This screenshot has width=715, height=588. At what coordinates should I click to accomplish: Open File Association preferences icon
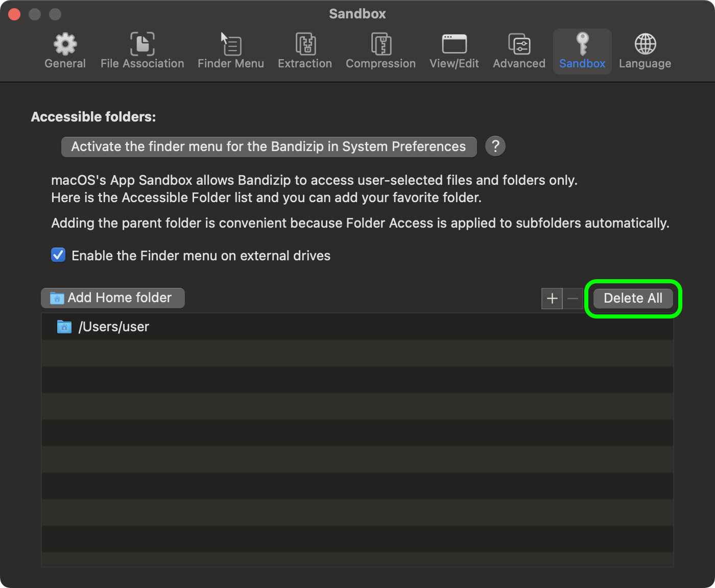142,44
